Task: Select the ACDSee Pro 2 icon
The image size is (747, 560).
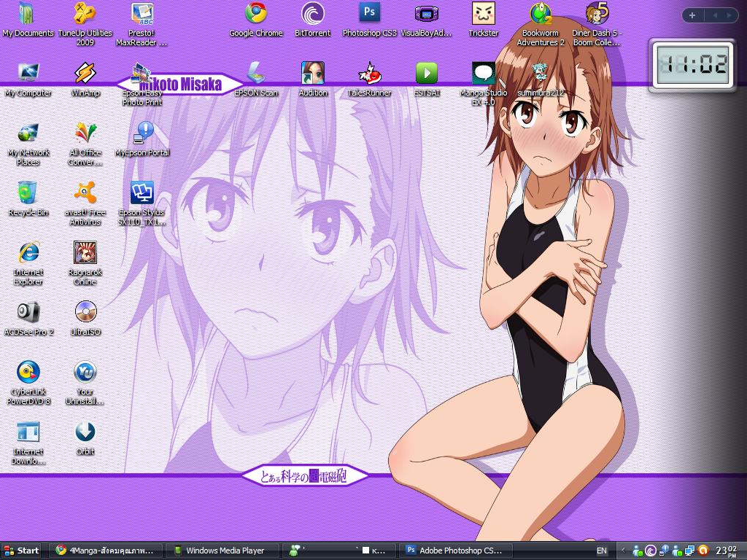Action: click(x=28, y=319)
